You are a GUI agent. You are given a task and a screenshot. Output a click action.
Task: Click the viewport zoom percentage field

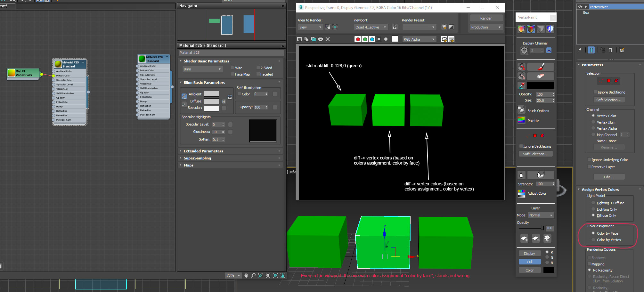tap(231, 275)
